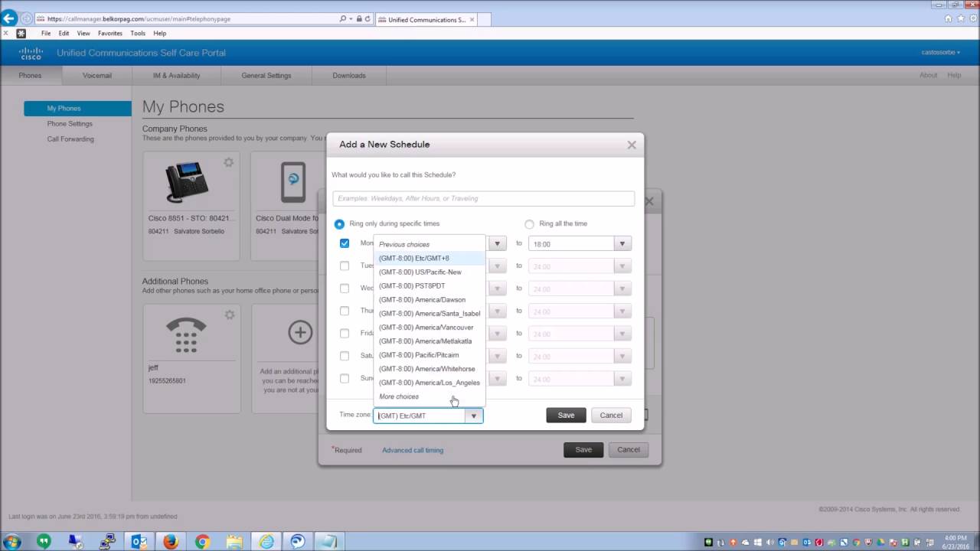Click the address bar refresh icon
The width and height of the screenshot is (980, 551).
(x=367, y=18)
